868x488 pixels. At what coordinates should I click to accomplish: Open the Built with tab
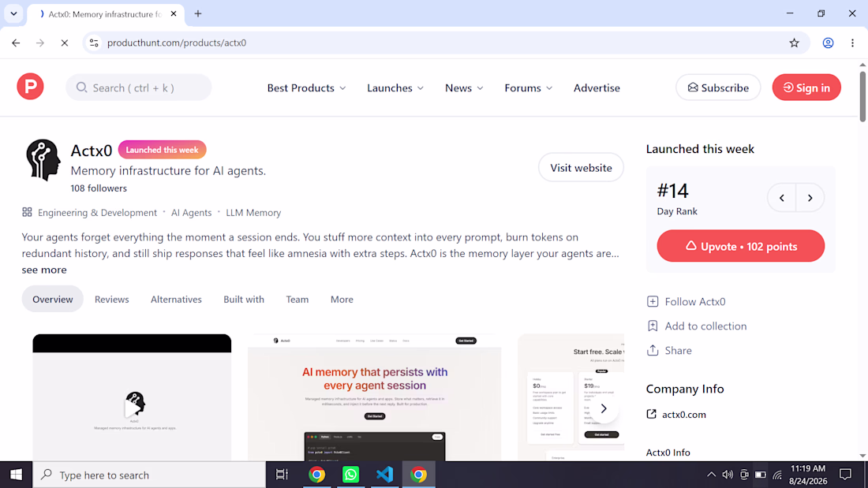click(244, 300)
